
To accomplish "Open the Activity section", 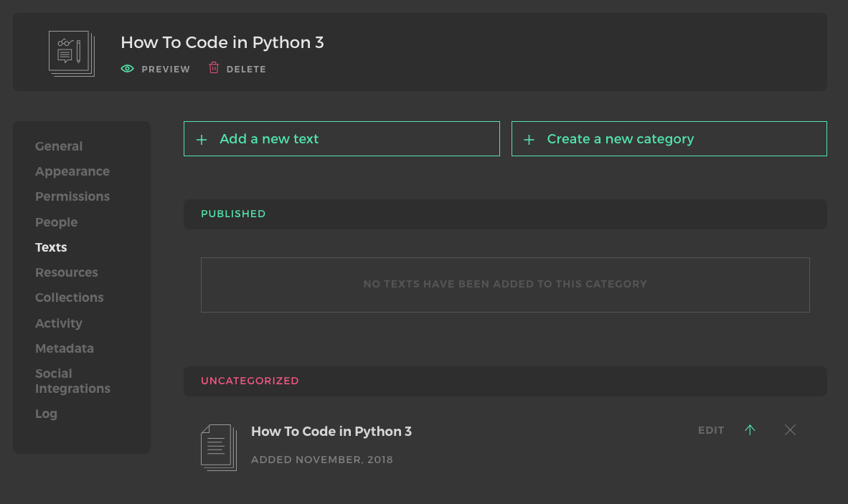I will 58,323.
